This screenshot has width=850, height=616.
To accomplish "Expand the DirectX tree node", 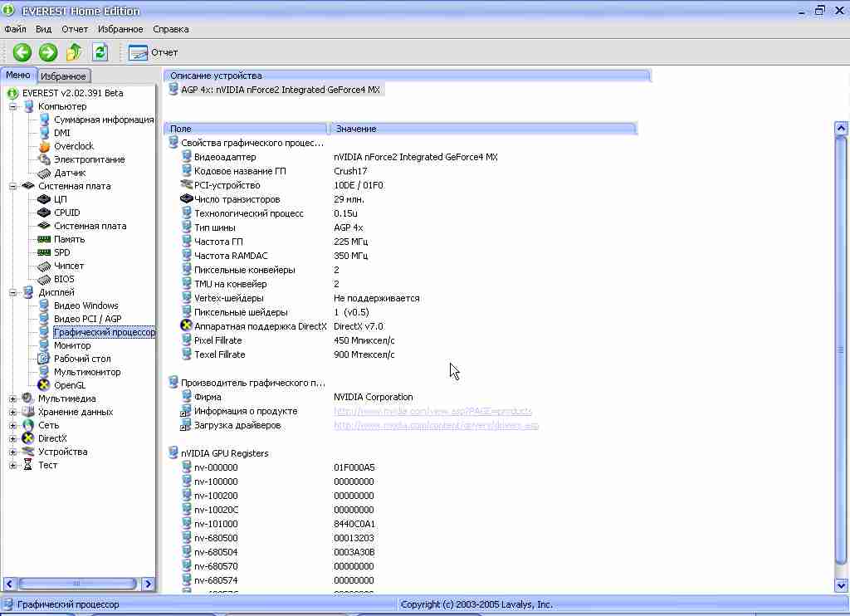I will click(x=13, y=438).
